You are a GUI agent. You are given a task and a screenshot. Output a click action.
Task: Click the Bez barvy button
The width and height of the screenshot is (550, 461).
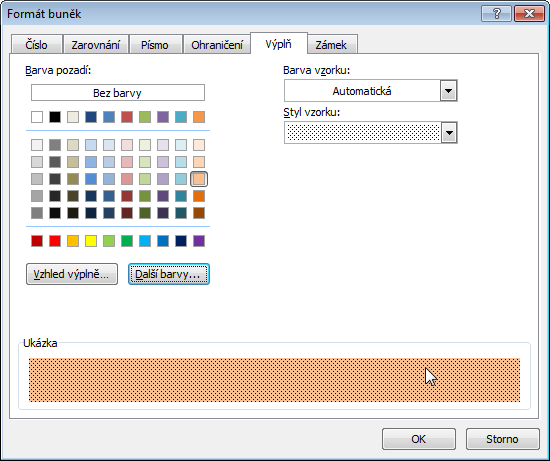(x=118, y=93)
